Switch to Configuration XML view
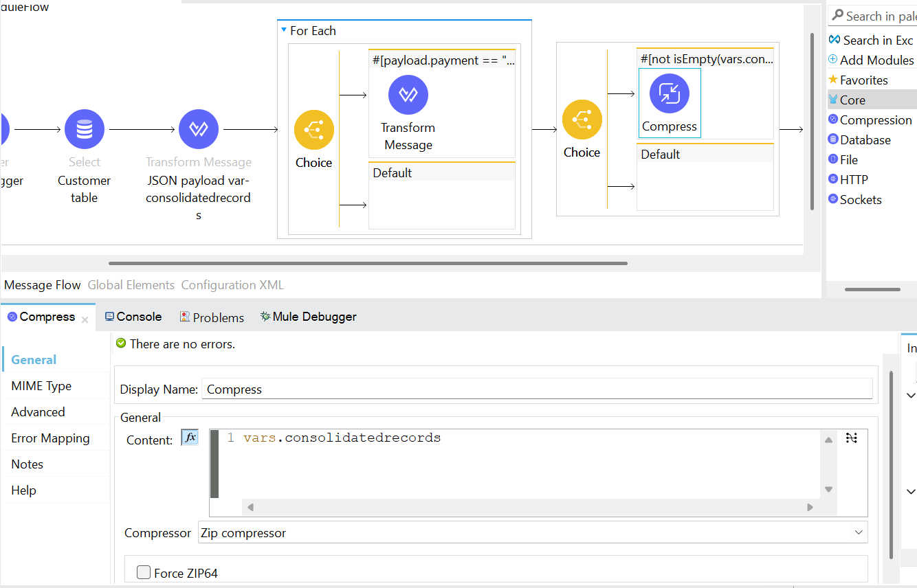 (232, 284)
